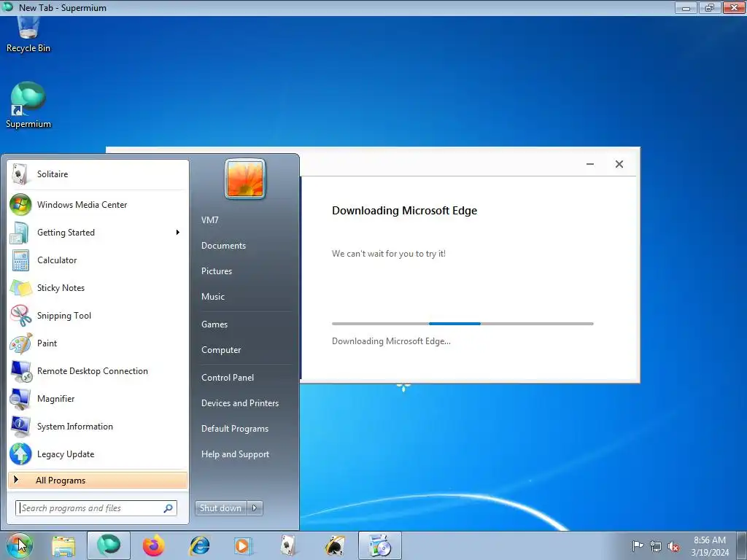Screen dimensions: 747x560
Task: Expand All Programs list
Action: [x=98, y=481]
